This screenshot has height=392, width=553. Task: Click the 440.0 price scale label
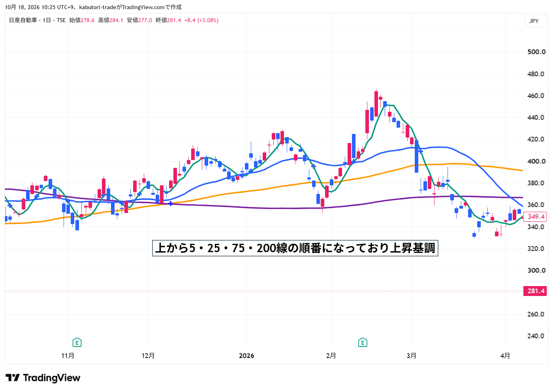(536, 117)
